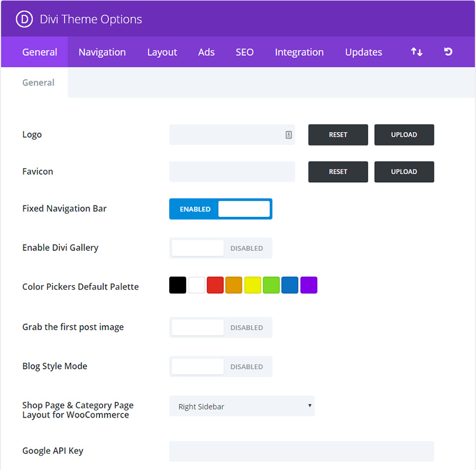Toggle the Fixed Navigation Bar switch
The image size is (476, 470).
[221, 209]
